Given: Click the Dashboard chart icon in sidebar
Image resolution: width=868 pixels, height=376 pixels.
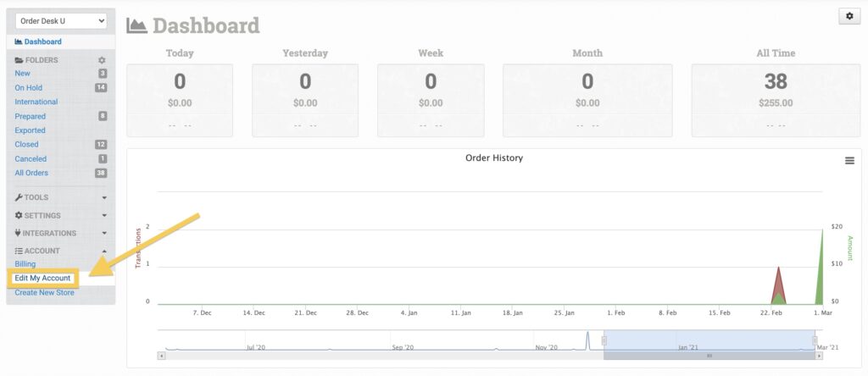Looking at the screenshot, I should [19, 41].
